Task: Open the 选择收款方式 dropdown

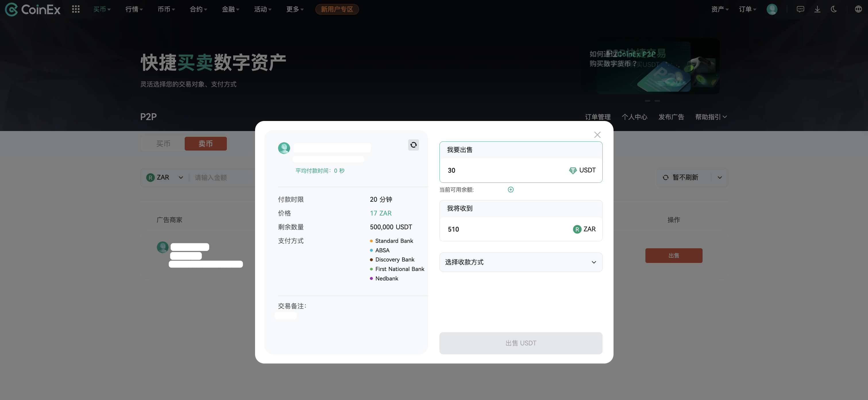Action: pyautogui.click(x=520, y=262)
